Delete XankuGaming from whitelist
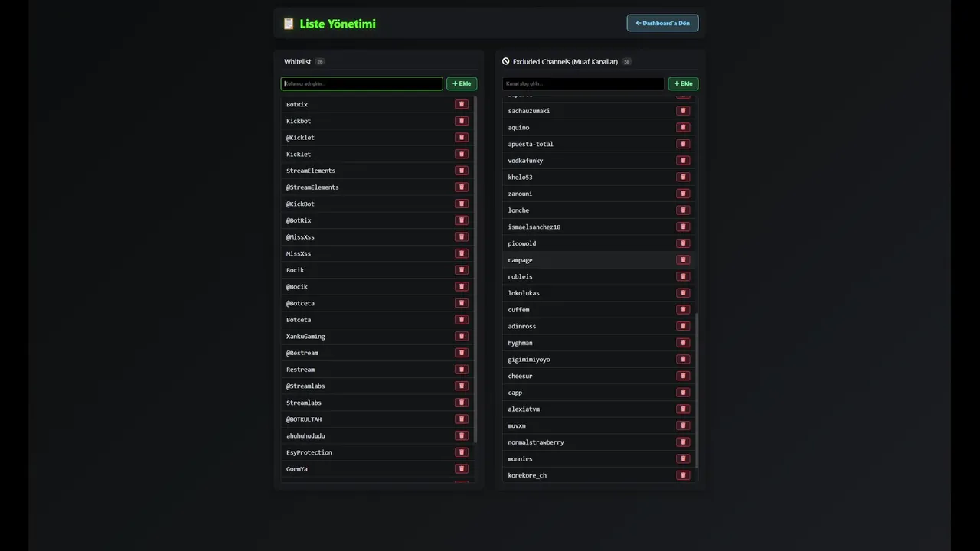Viewport: 980px width, 551px height. pos(461,336)
